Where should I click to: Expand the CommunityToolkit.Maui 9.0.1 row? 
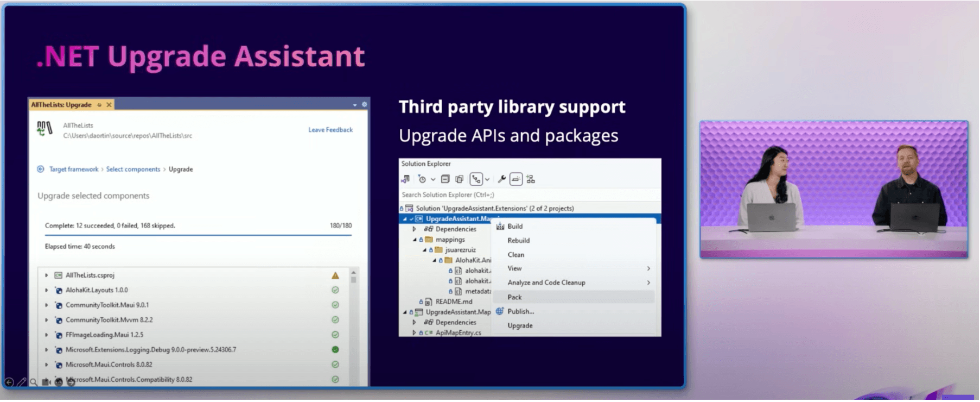[x=47, y=305]
